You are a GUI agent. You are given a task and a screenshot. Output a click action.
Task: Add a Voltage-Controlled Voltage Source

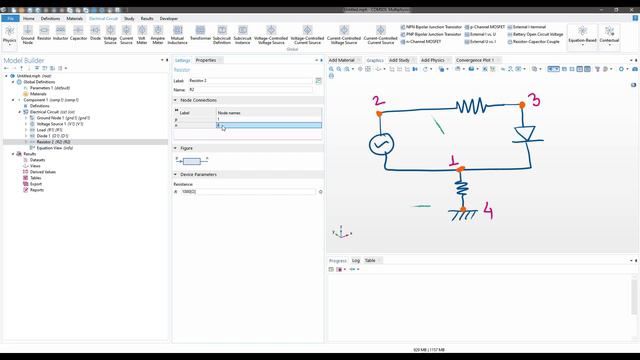click(271, 34)
